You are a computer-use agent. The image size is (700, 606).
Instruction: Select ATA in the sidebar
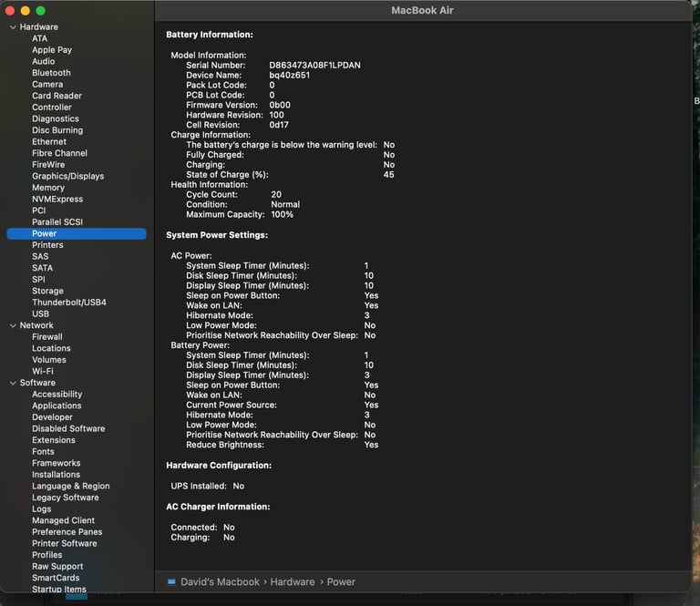click(x=39, y=38)
